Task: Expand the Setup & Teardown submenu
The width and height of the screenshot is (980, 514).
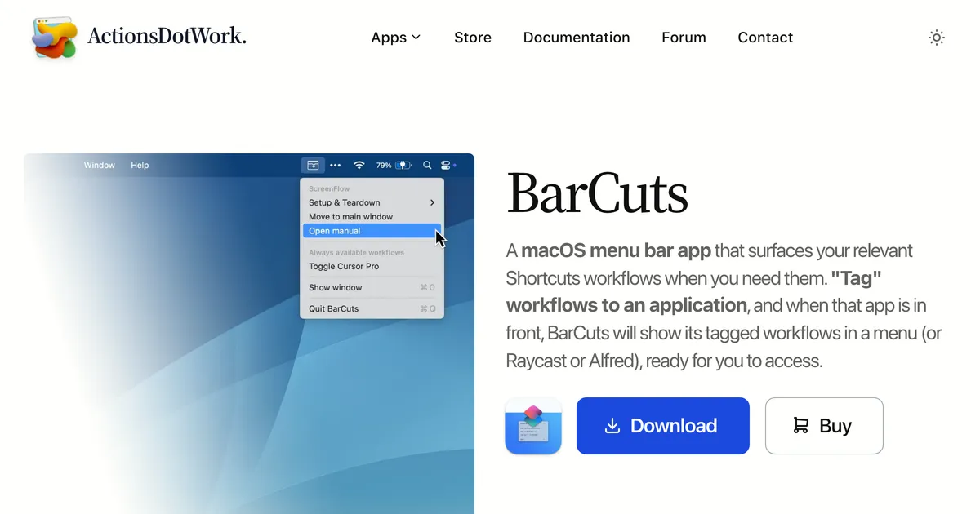Action: (372, 202)
